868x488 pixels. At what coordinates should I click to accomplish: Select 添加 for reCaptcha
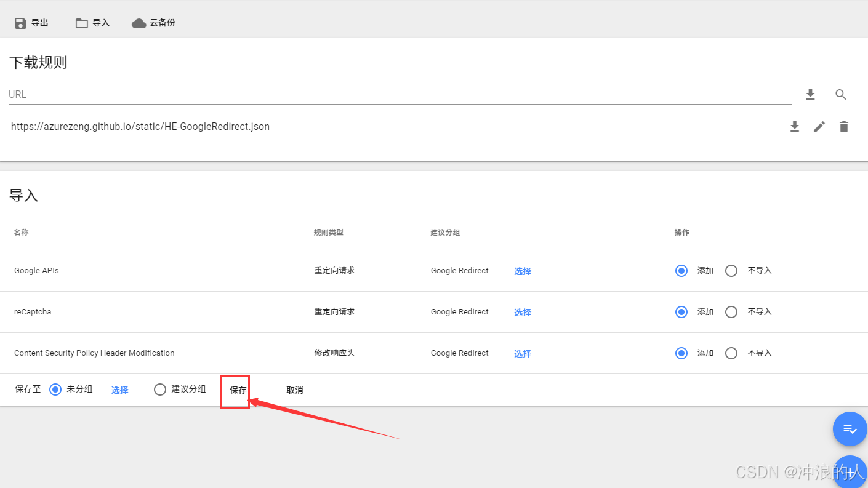[x=681, y=312]
